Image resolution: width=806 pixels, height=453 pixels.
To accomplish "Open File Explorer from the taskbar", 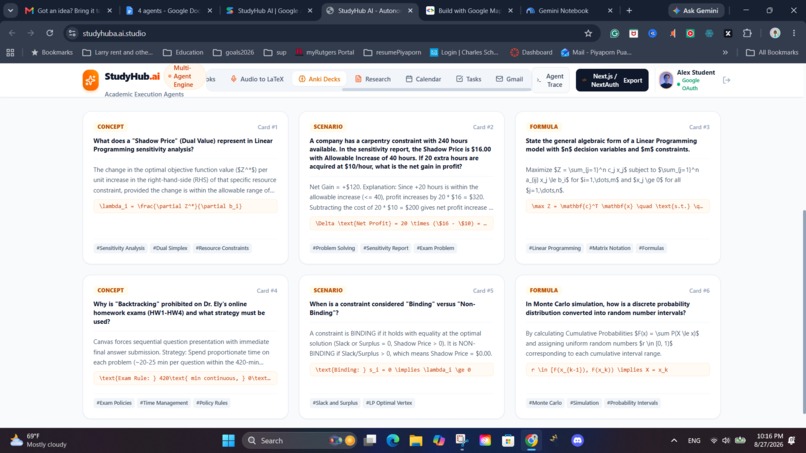I will tap(415, 441).
